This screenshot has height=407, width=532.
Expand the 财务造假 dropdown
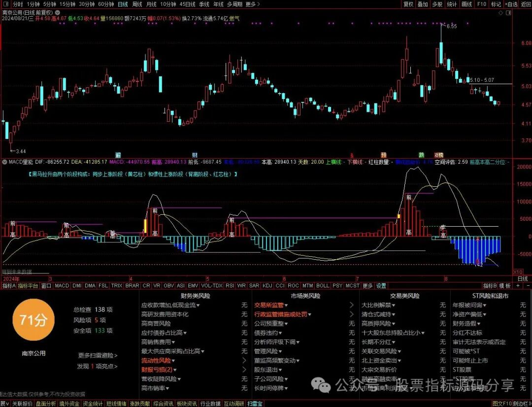click(x=478, y=324)
